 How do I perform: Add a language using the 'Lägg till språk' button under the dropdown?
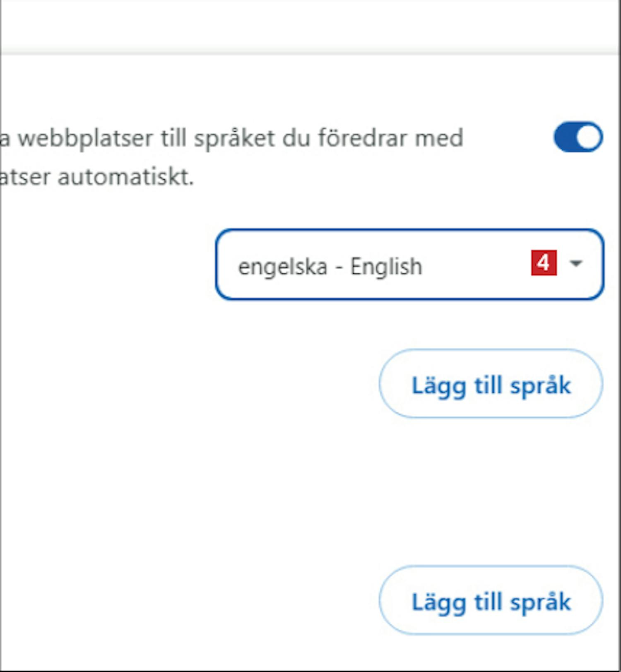pyautogui.click(x=491, y=383)
